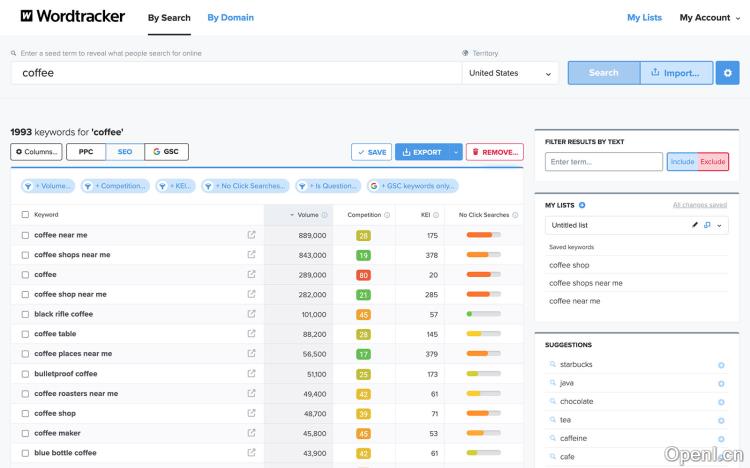This screenshot has width=750, height=468.
Task: Click the Wordtracker logo
Action: [x=72, y=16]
